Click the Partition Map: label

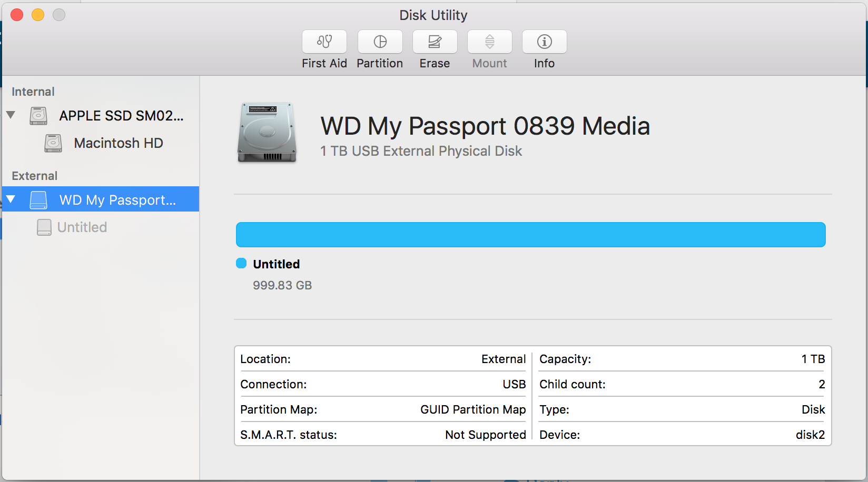(x=279, y=409)
